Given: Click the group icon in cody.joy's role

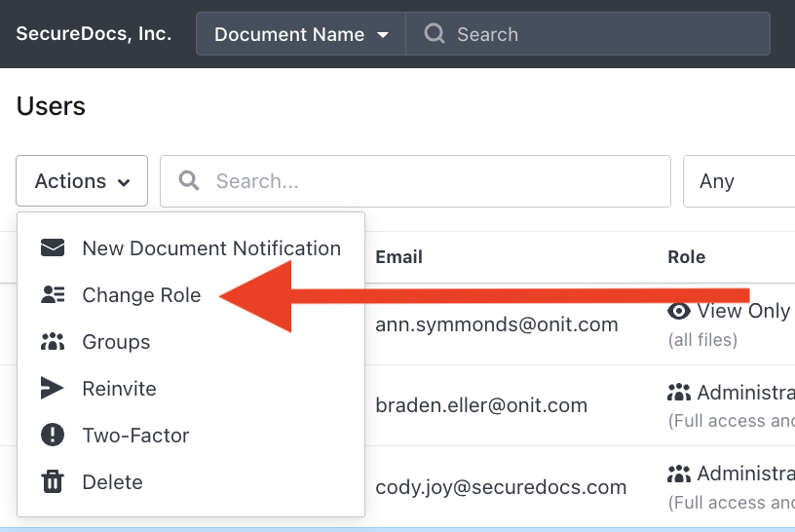Looking at the screenshot, I should [679, 474].
